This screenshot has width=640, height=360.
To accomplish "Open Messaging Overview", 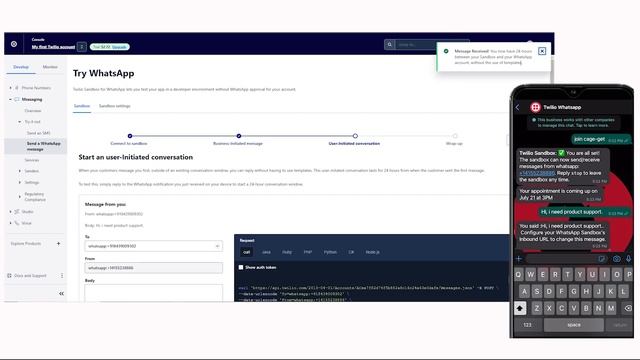I will (33, 111).
